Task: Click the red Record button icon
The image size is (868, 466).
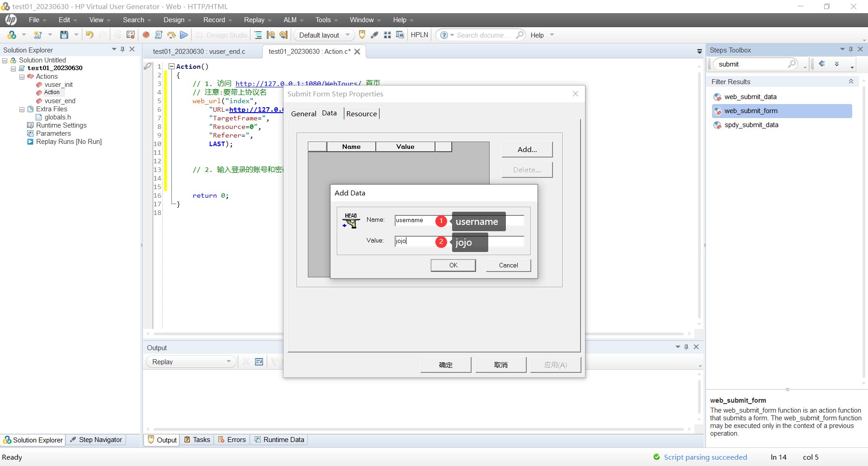Action: pyautogui.click(x=146, y=35)
